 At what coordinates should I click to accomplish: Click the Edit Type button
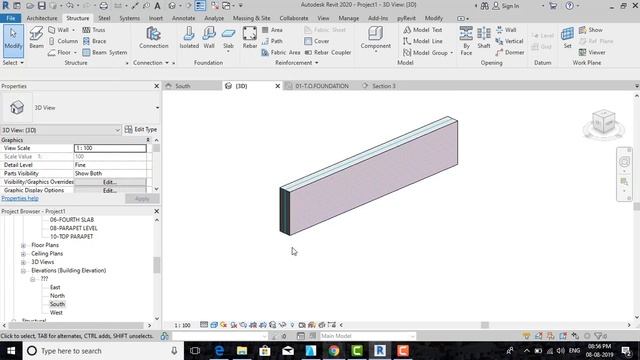(x=141, y=129)
